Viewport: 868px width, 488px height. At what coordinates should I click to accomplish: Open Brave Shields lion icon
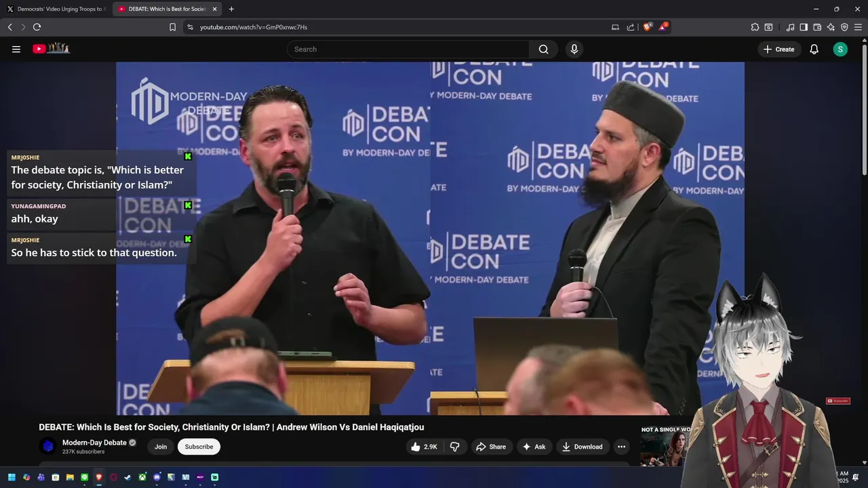coord(647,27)
